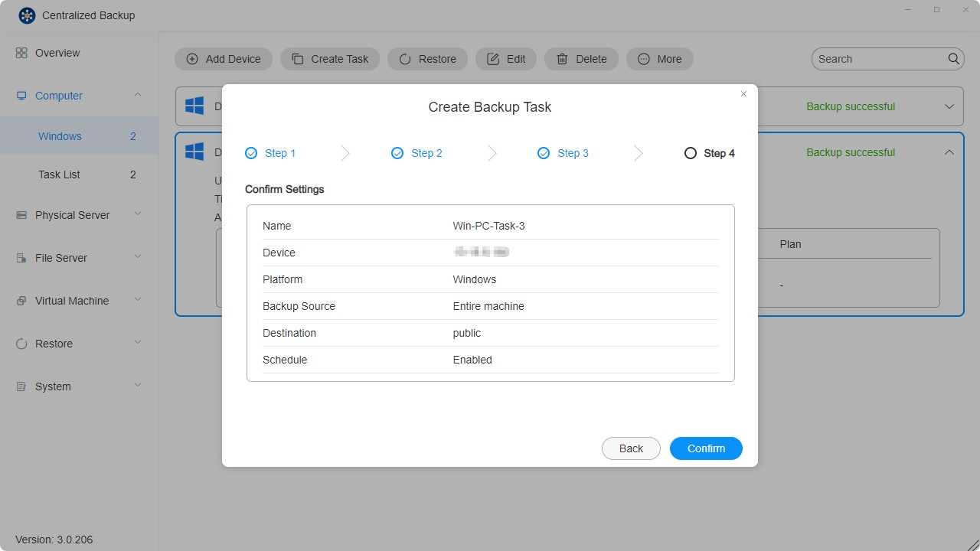Click the unfilled Step 4 circle
This screenshot has height=551, width=980.
pos(690,153)
